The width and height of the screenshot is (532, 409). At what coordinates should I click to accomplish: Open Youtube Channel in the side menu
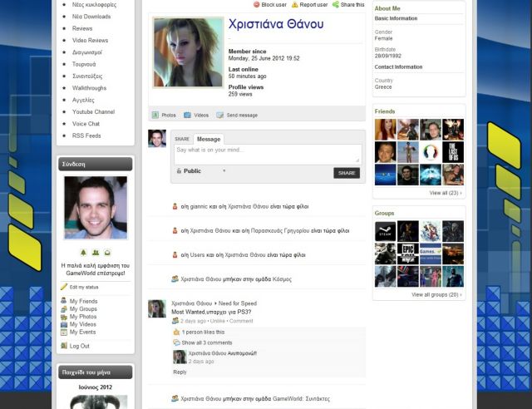point(93,111)
